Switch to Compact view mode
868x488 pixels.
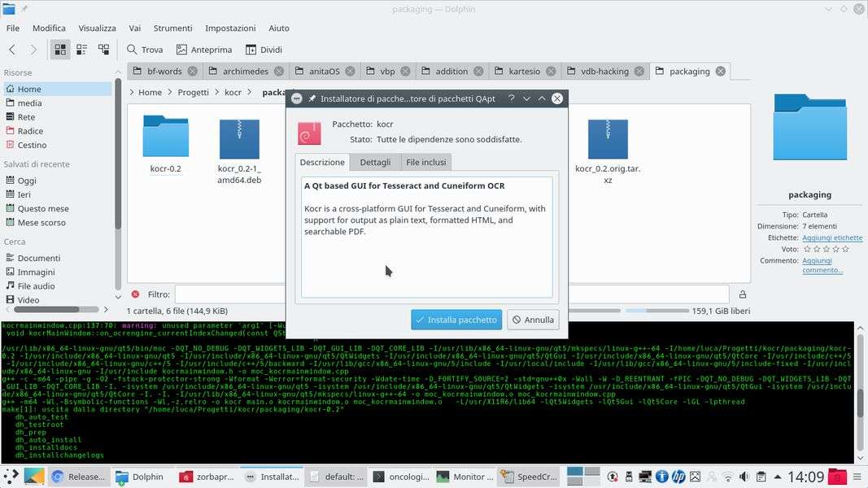pos(82,50)
